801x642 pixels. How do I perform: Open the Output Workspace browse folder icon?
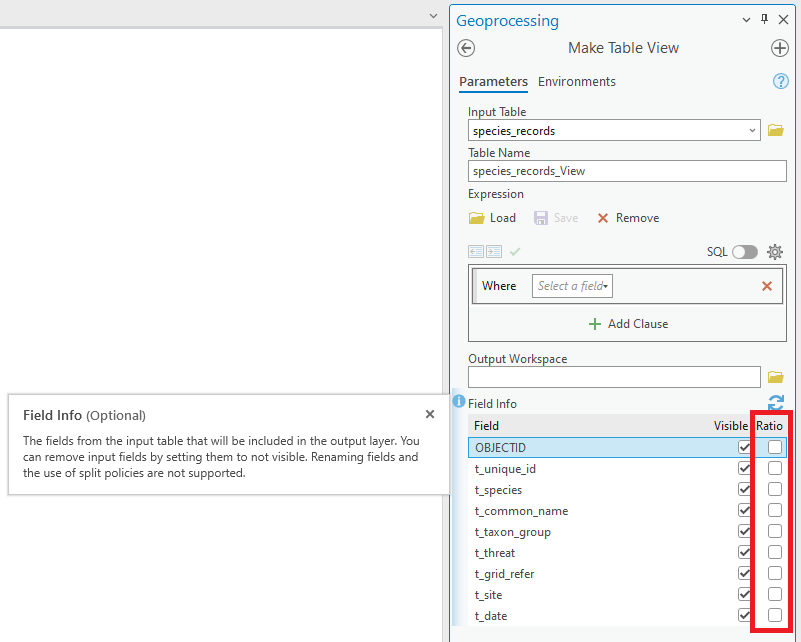pyautogui.click(x=776, y=376)
